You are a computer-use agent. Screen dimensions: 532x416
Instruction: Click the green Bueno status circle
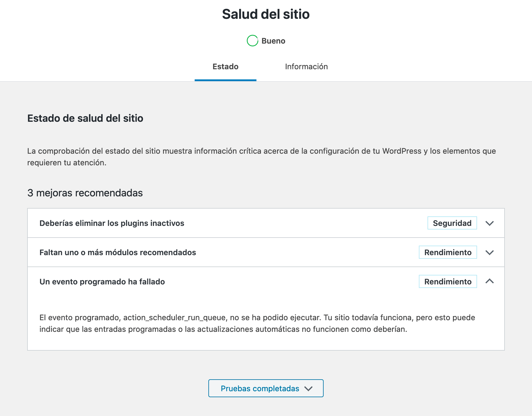coord(252,41)
